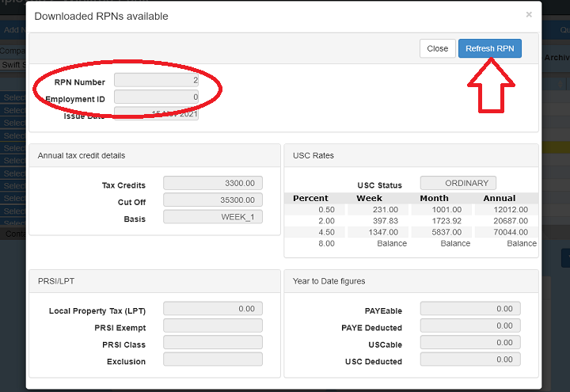Image resolution: width=570 pixels, height=392 pixels.
Task: Click the PRSI Exempt field
Action: (212, 325)
